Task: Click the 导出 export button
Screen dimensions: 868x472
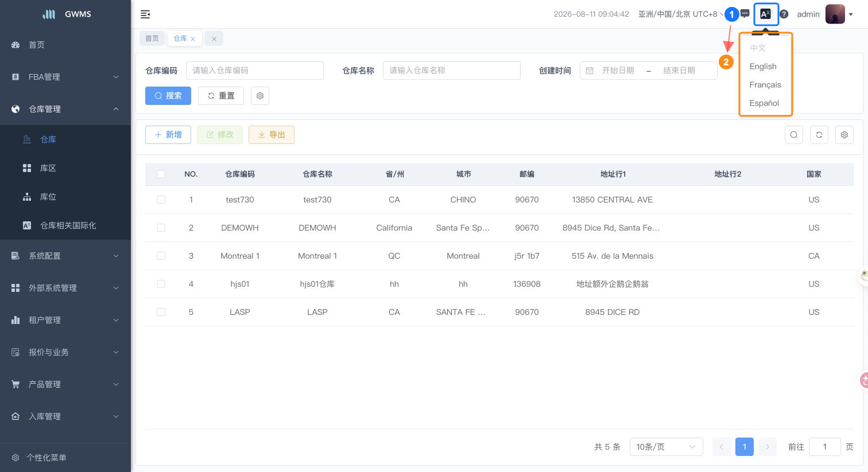Action: pyautogui.click(x=272, y=135)
